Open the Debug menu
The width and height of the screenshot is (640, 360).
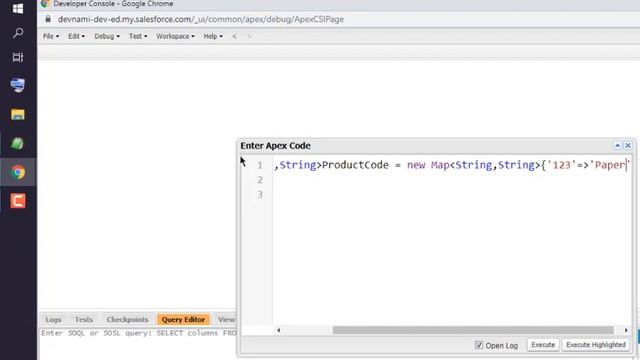coord(107,36)
